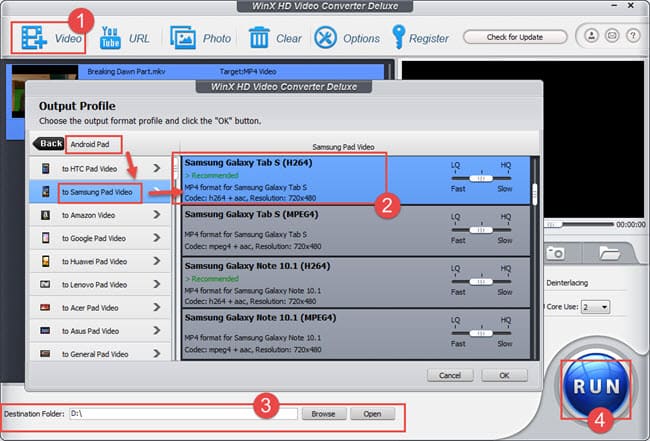Select to HTC Pad Video category
This screenshot has width=650, height=441.
point(100,168)
